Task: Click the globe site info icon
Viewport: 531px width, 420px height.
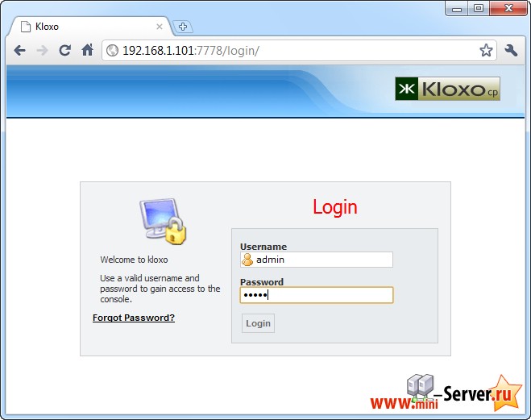Action: click(112, 51)
